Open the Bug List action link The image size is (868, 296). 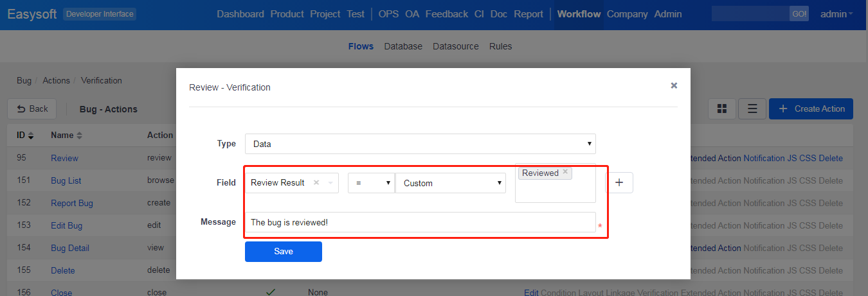tap(66, 180)
